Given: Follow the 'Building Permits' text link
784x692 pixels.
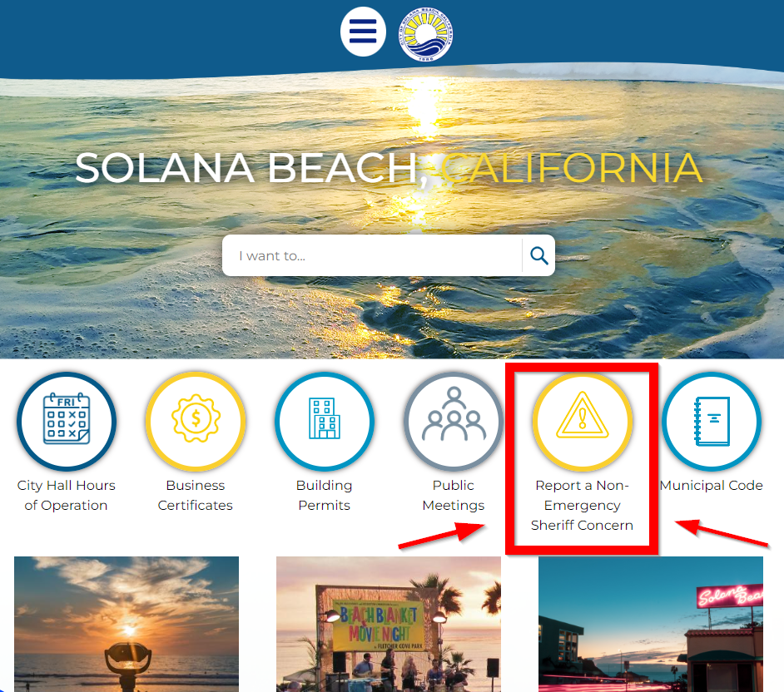Looking at the screenshot, I should [x=324, y=495].
